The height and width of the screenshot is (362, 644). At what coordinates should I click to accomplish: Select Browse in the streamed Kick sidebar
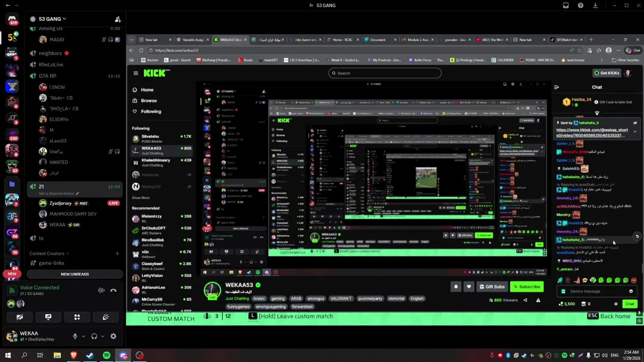(149, 101)
